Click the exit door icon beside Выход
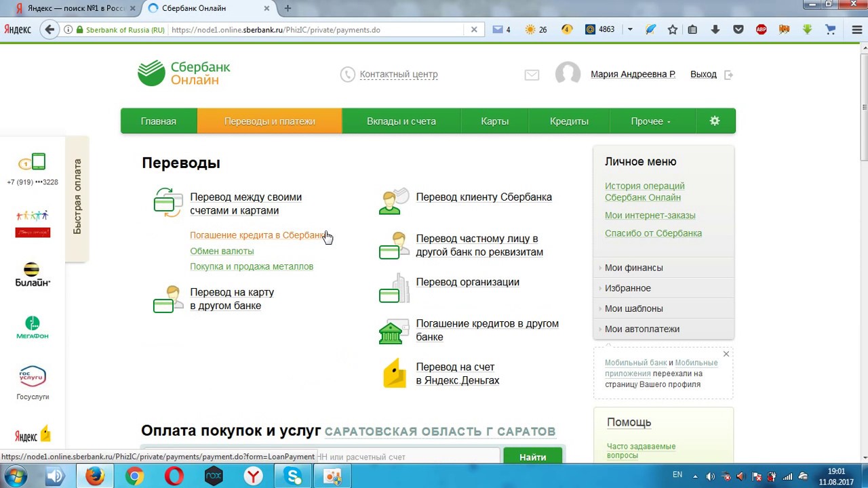The height and width of the screenshot is (488, 868). [x=729, y=75]
